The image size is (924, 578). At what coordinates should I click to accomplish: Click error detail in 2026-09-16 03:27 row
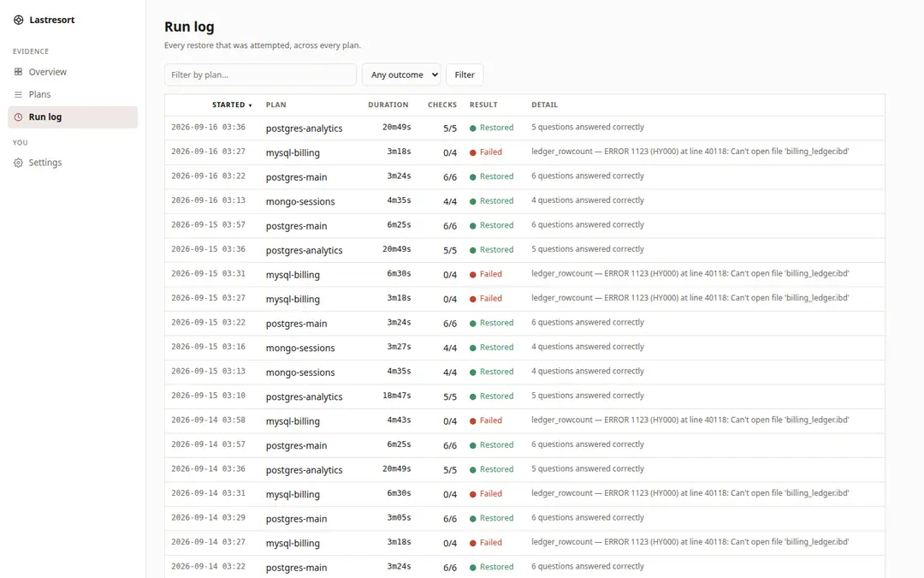point(690,152)
